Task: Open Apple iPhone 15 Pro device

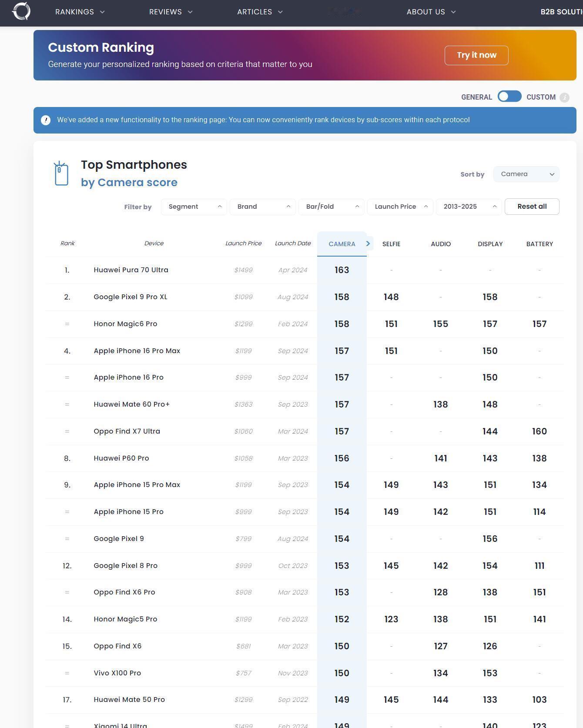Action: point(129,511)
